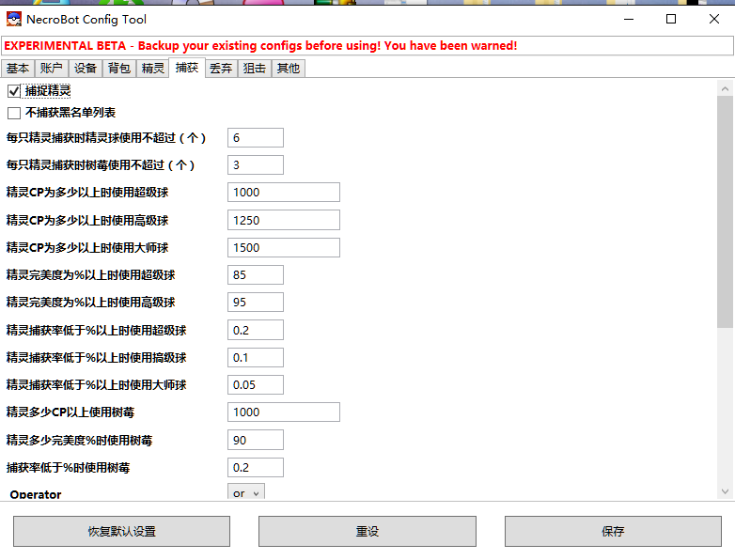Viewport: 735px width, 560px height.
Task: Click the 恢复默认设置 button
Action: [x=121, y=532]
